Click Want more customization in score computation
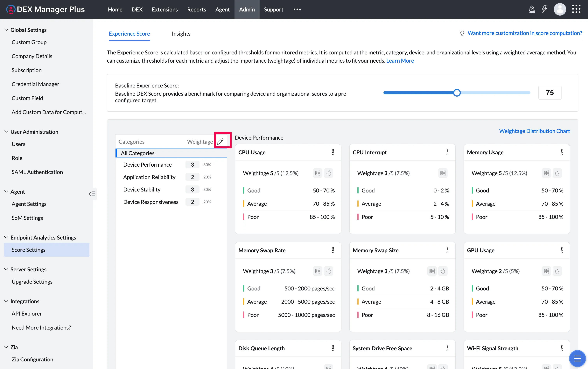588x369 pixels. [x=525, y=33]
